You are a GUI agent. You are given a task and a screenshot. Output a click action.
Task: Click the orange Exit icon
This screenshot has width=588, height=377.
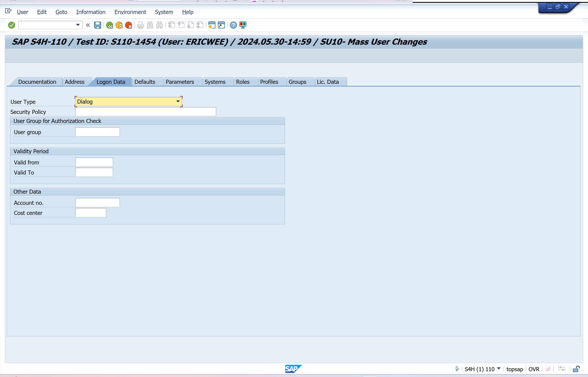119,25
